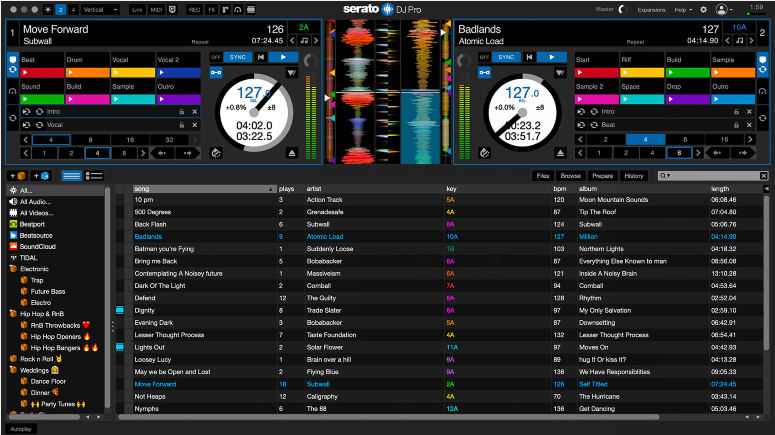
Task: Turn off deck 1 sync with OFF
Action: pos(216,57)
